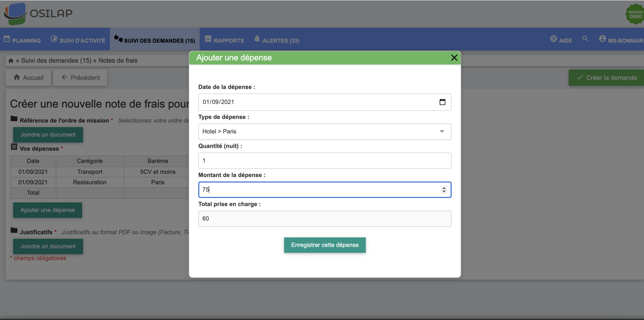Viewport: 644px width, 320px height.
Task: Follow the Suivi des demandes (15) breadcrumb link
Action: (x=56, y=61)
